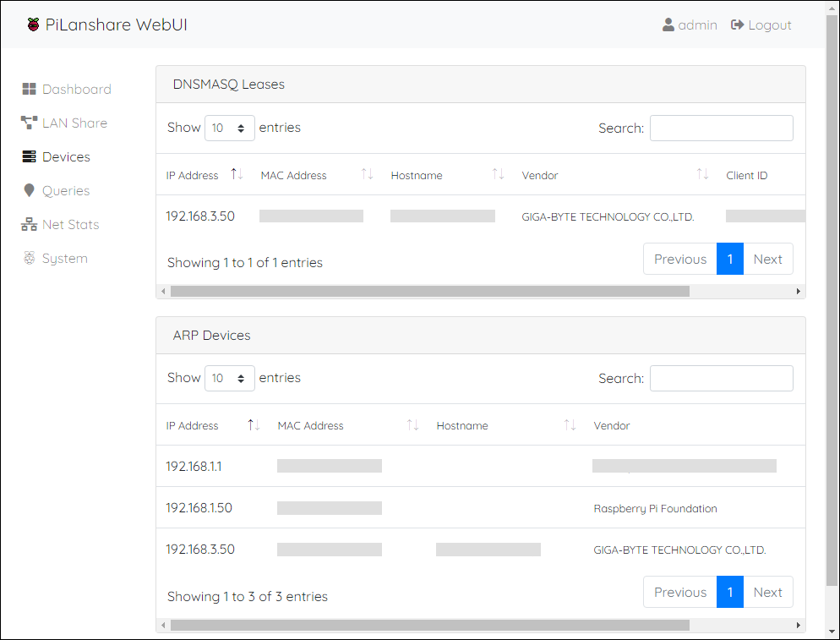Click Vendor column header in ARP Devices

point(611,425)
